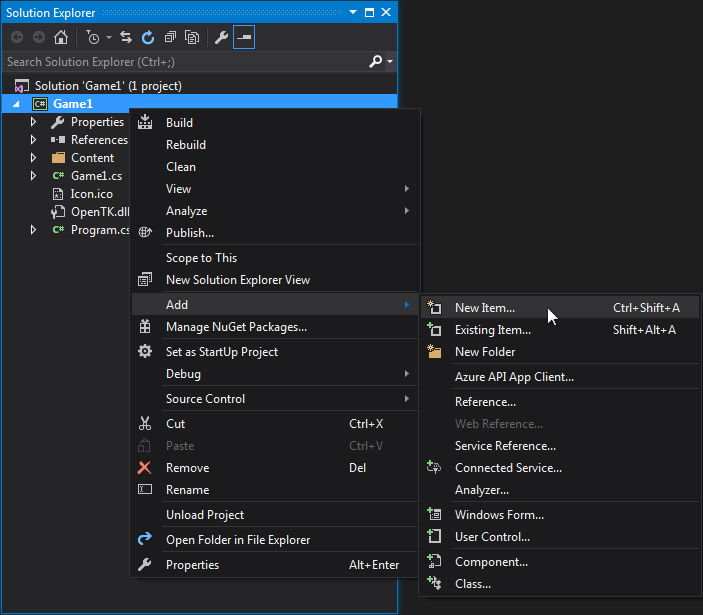
Task: Click Open Folder in File Explorer
Action: pos(237,540)
